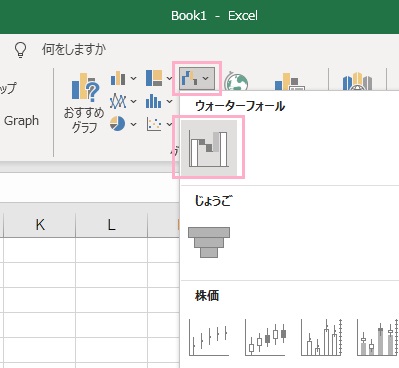Click the waterfall chart ribbon icon
399x368 pixels.
[189, 78]
